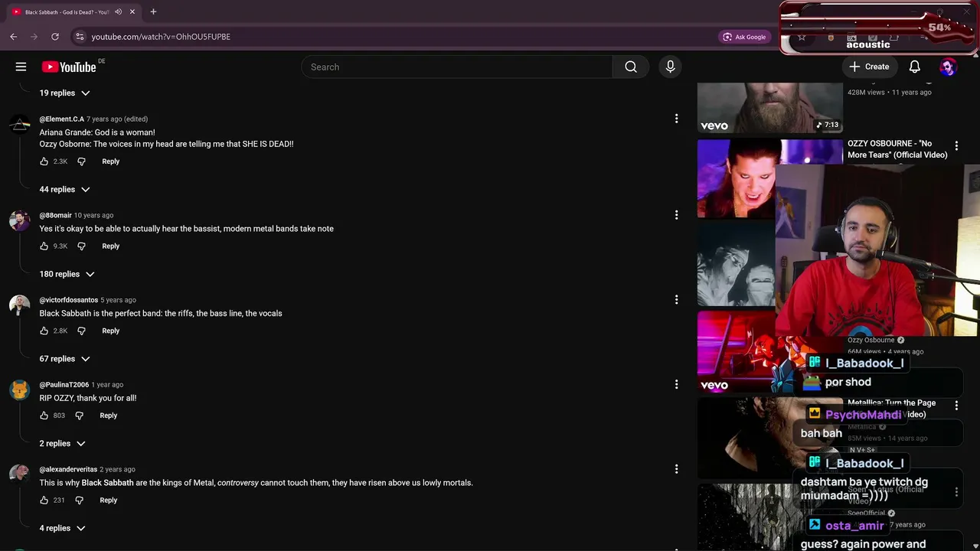The image size is (980, 551).
Task: Expand the "19 replies" thread
Action: point(65,93)
